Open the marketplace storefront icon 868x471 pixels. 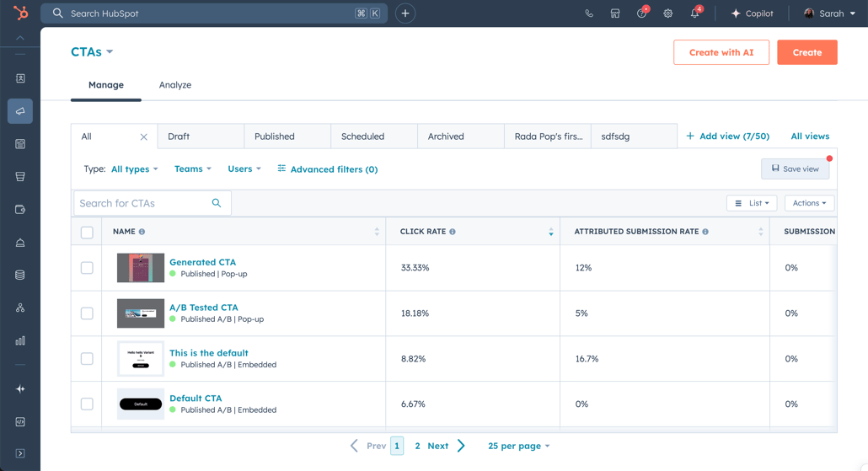[615, 13]
